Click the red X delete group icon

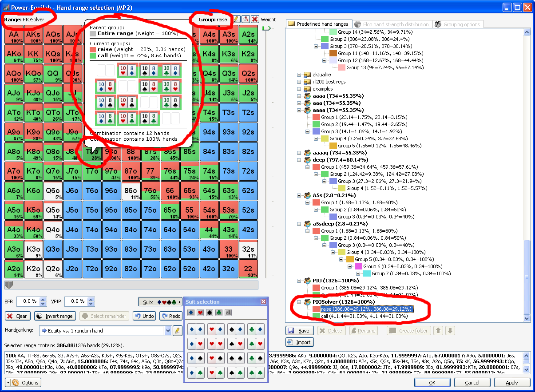point(255,20)
